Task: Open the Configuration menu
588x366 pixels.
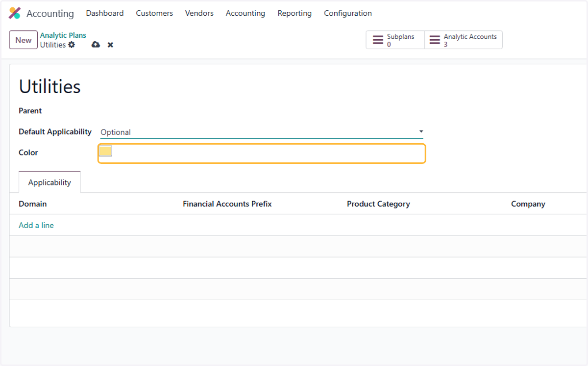Action: (x=348, y=13)
